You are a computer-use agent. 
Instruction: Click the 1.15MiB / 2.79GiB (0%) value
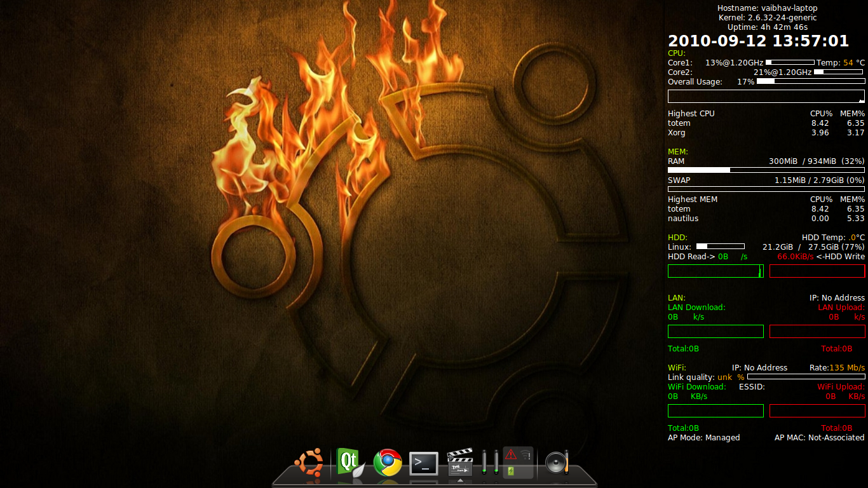point(820,180)
